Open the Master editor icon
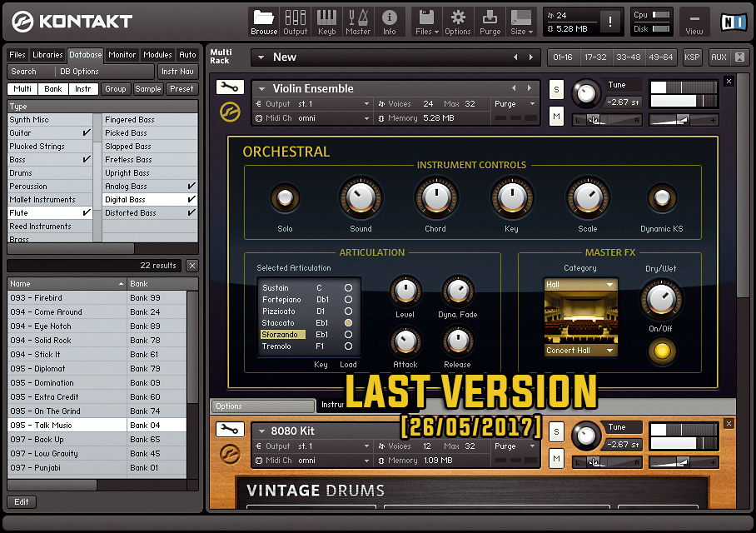The width and height of the screenshot is (756, 533). (x=358, y=22)
